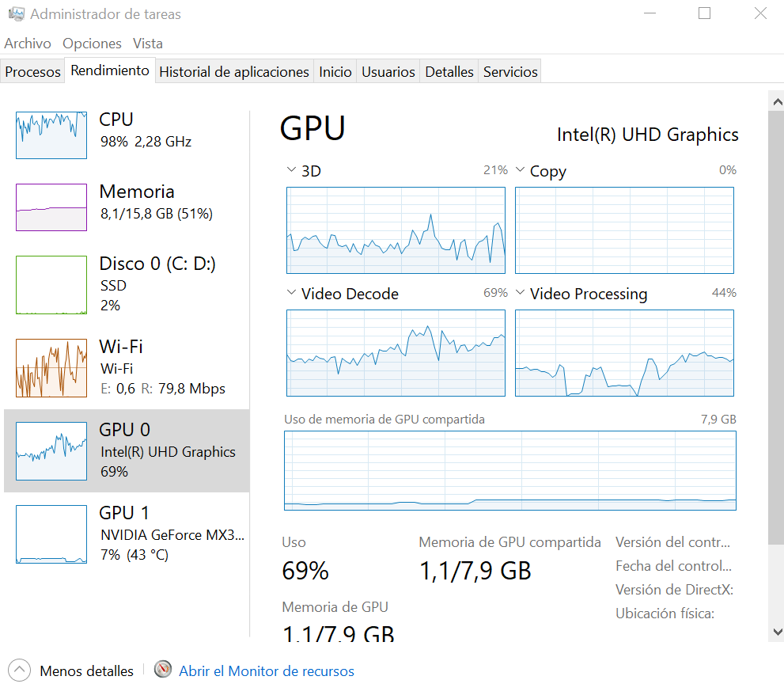Open the Opciones menu

click(92, 44)
